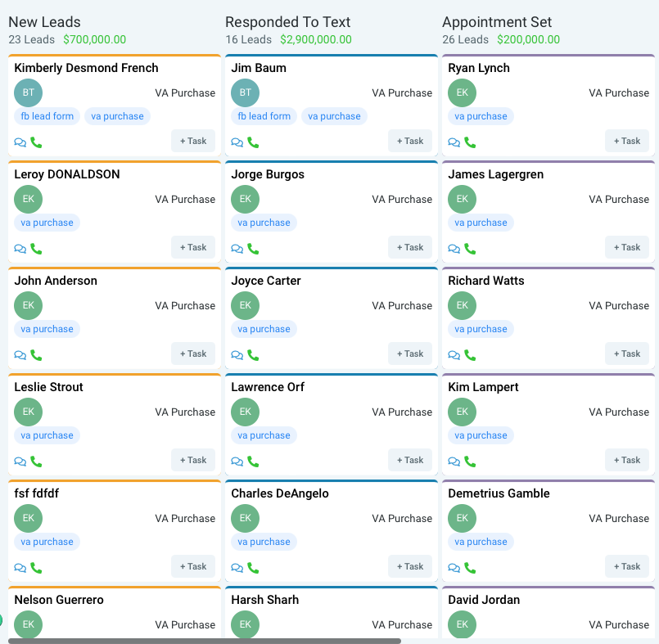The image size is (659, 644).
Task: Call Richard Watts using phone icon
Action: 470,355
